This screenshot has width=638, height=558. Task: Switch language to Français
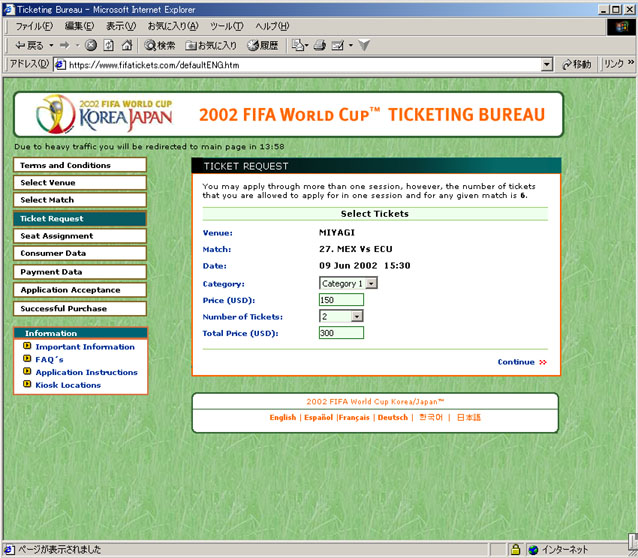point(354,417)
